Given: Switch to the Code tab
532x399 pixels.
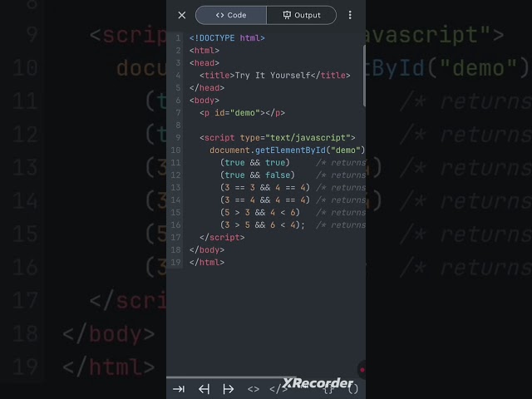Looking at the screenshot, I should point(231,15).
